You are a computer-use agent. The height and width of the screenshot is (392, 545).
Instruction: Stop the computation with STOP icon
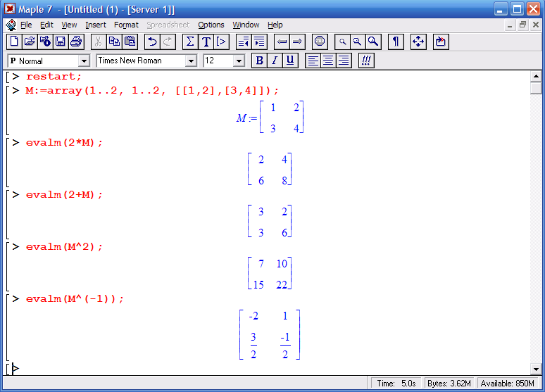[x=320, y=42]
